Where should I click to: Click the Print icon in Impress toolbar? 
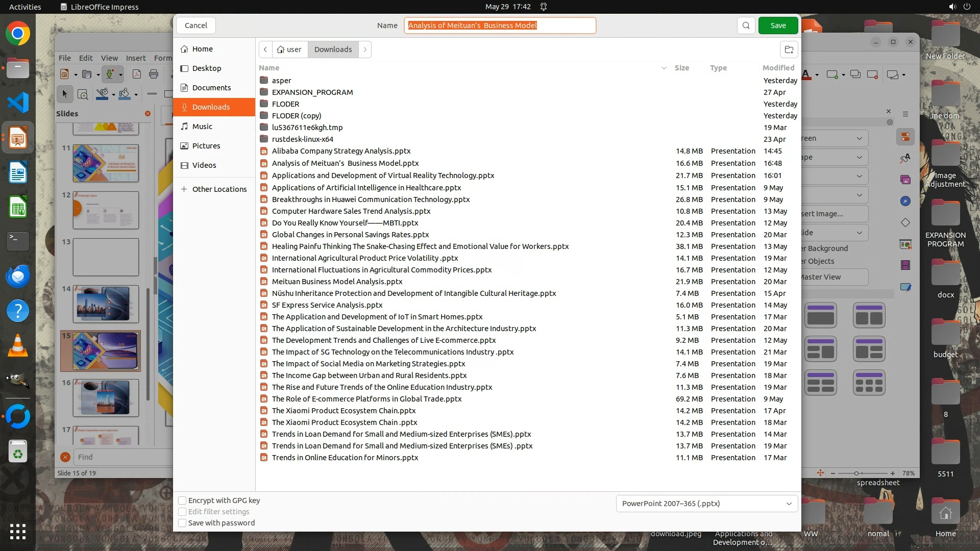point(154,74)
